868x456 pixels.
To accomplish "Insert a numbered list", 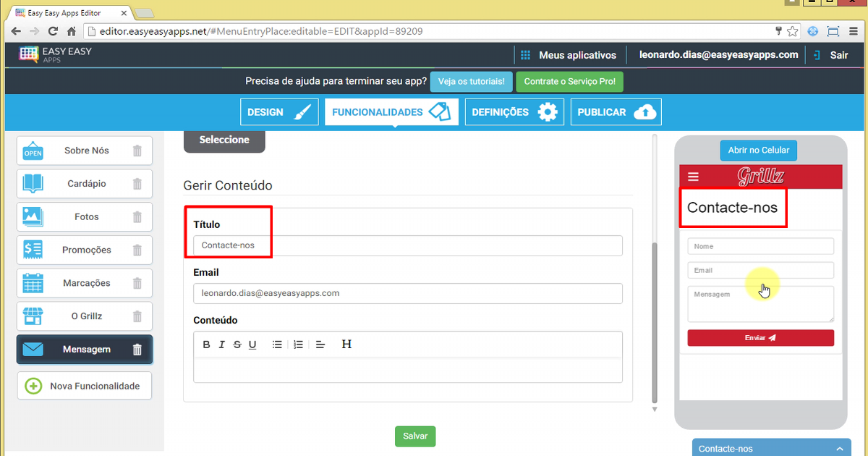I will coord(298,345).
